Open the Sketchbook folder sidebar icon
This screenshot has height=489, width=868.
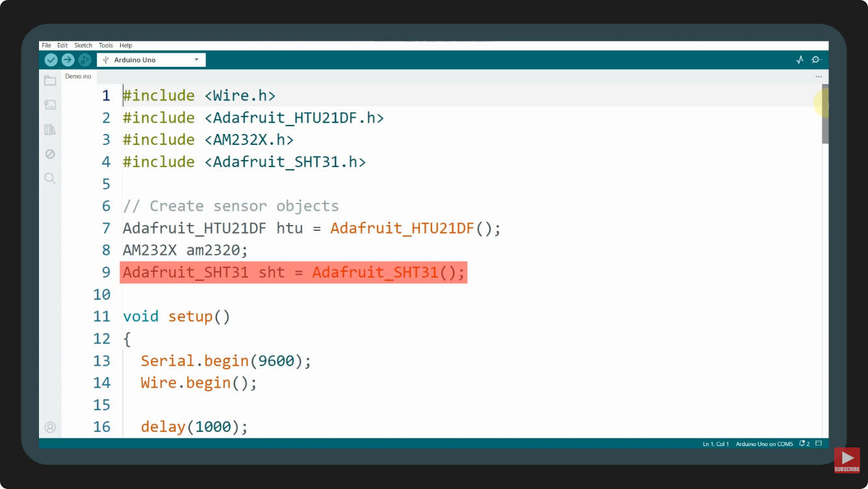coord(50,81)
